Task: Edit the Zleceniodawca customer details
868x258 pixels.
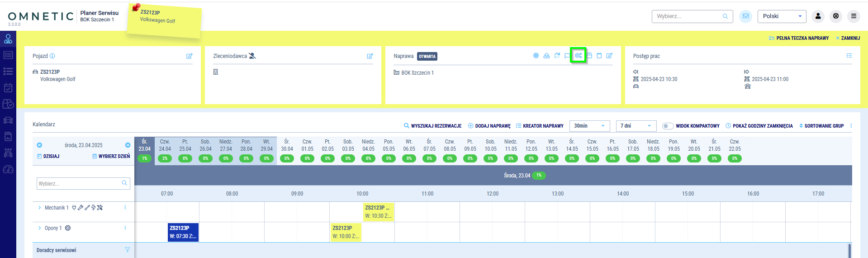Action: click(x=370, y=56)
